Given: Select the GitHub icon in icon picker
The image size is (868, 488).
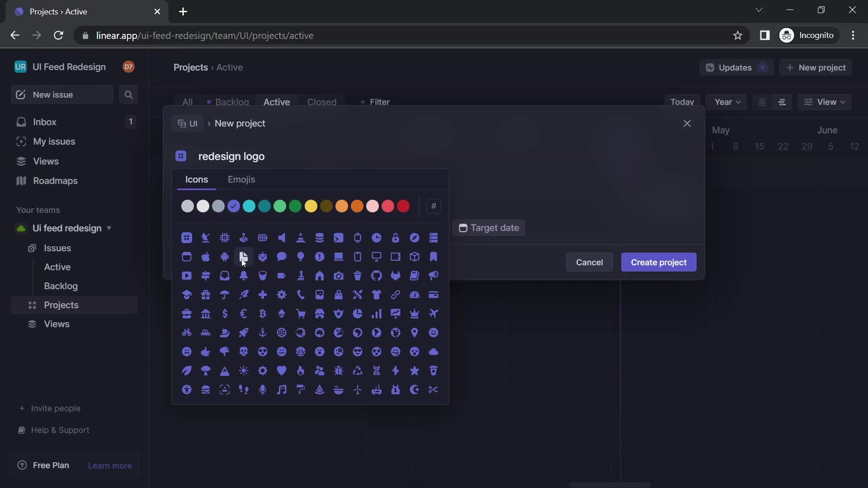Looking at the screenshot, I should [377, 275].
